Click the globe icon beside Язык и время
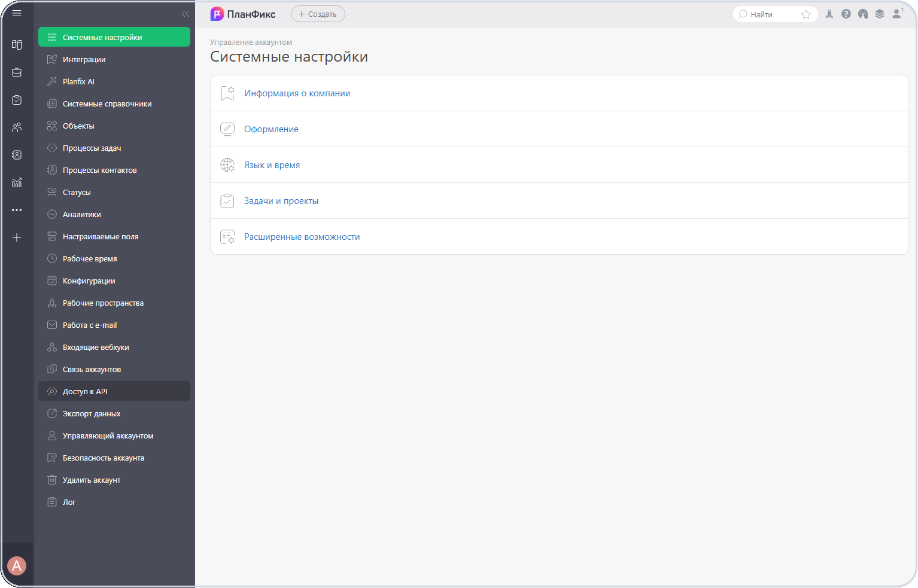This screenshot has width=918, height=588. click(x=227, y=165)
